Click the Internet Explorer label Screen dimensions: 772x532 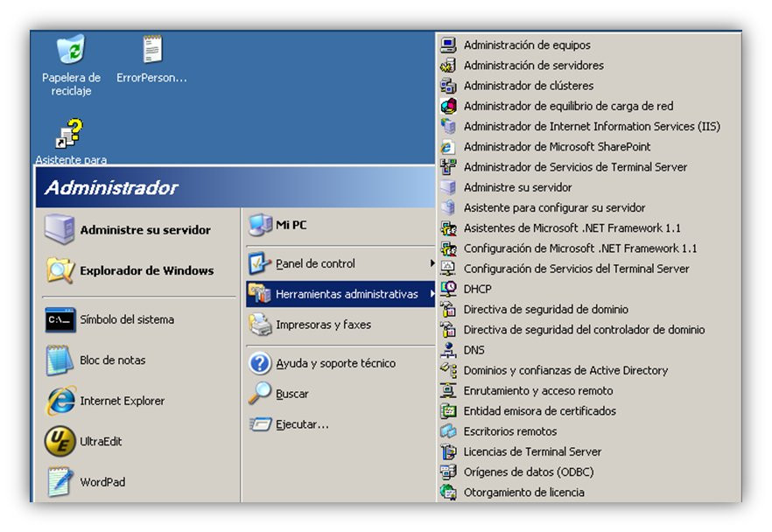click(123, 401)
